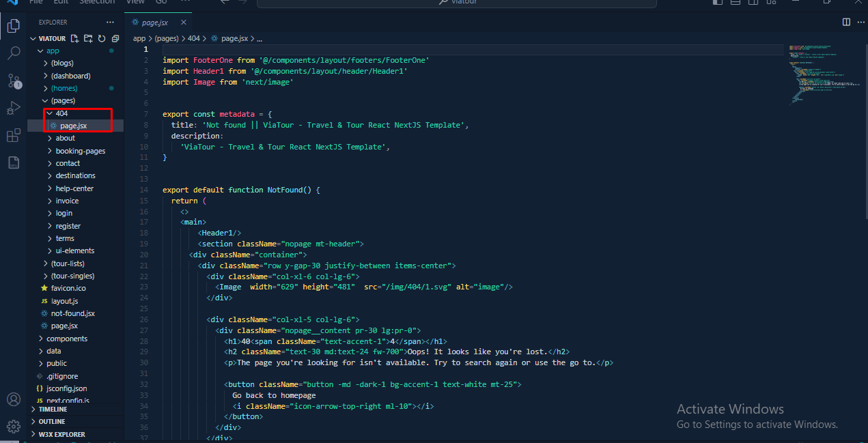
Task: Expand the TIMELINE section
Action: [53, 410]
